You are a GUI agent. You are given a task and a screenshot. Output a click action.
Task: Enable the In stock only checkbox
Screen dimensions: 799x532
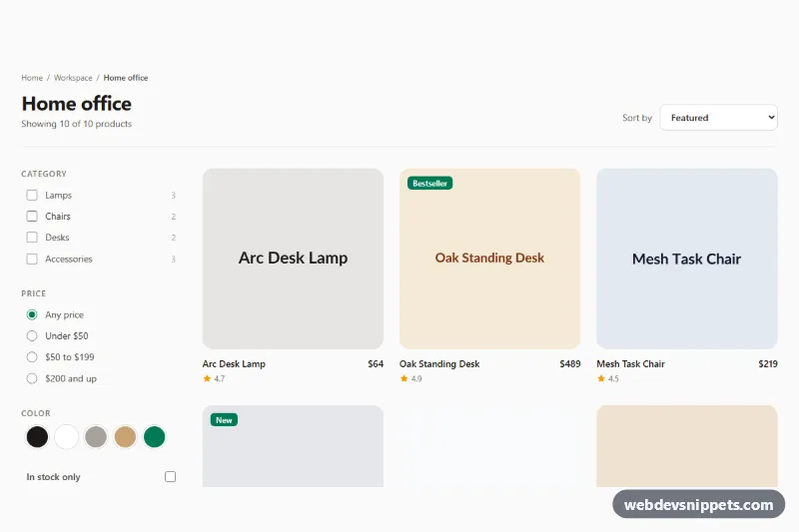pyautogui.click(x=170, y=476)
